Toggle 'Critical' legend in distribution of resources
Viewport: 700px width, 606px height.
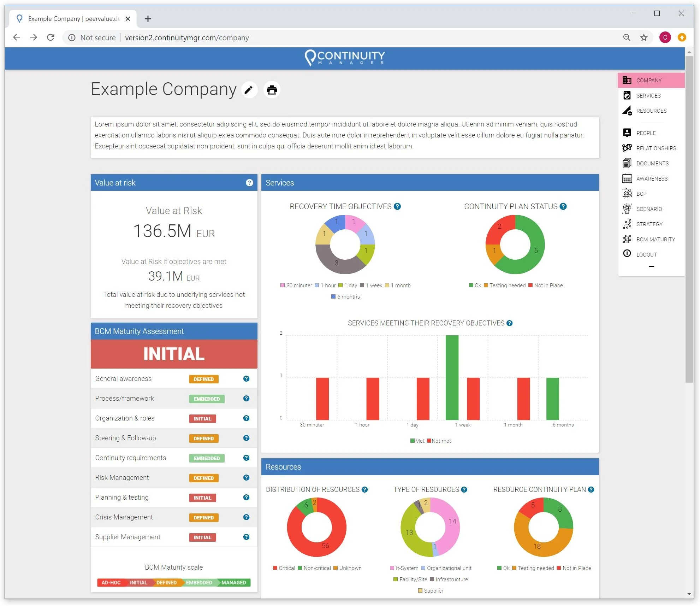(284, 568)
